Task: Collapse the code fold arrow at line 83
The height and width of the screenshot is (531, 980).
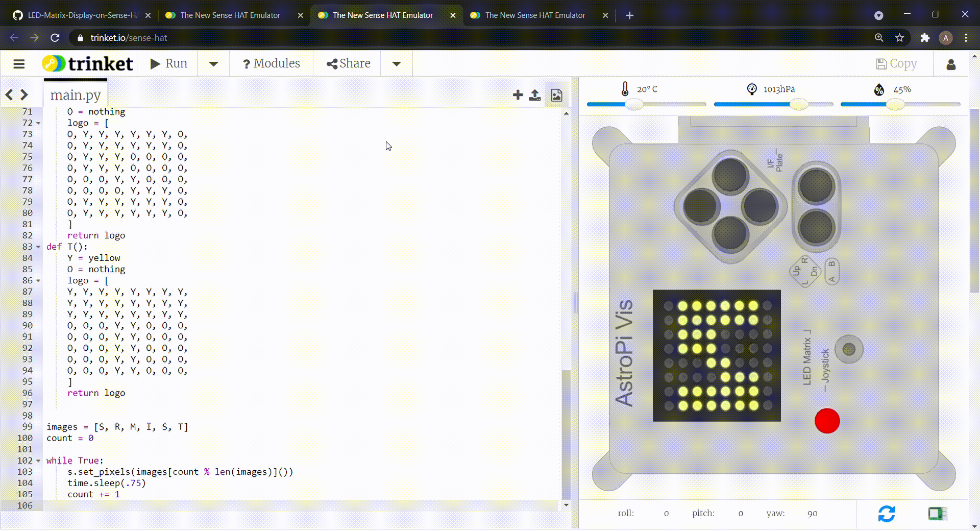Action: point(39,247)
